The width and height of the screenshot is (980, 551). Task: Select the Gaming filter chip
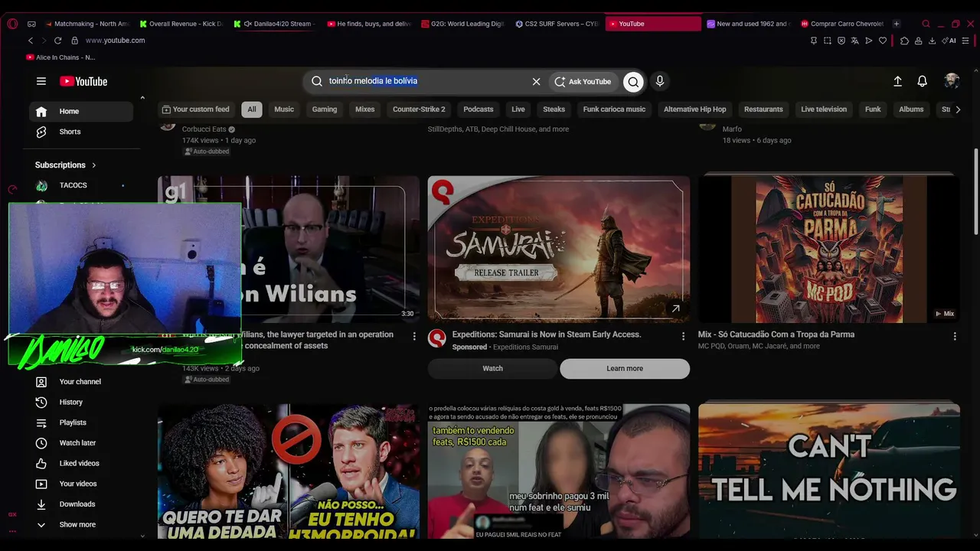(325, 109)
